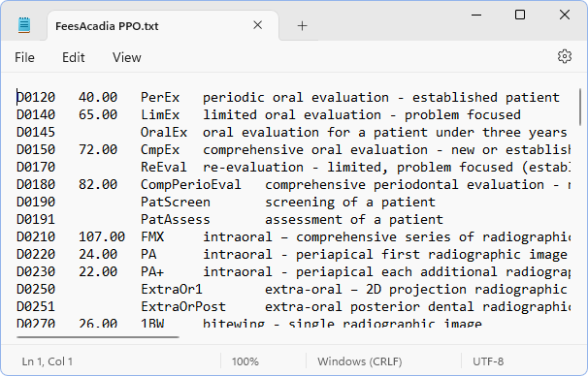This screenshot has width=588, height=376.
Task: Place cursor in the D0140 code text
Action: tap(36, 114)
